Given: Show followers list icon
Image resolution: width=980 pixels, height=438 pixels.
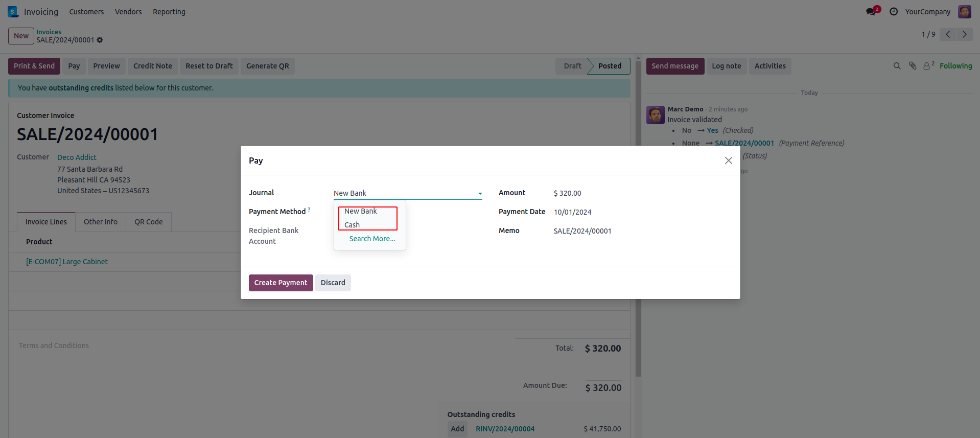Looking at the screenshot, I should (928, 66).
